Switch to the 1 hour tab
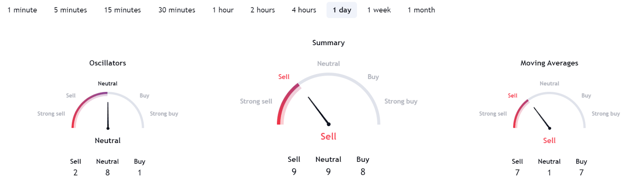The height and width of the screenshot is (195, 644). point(223,10)
